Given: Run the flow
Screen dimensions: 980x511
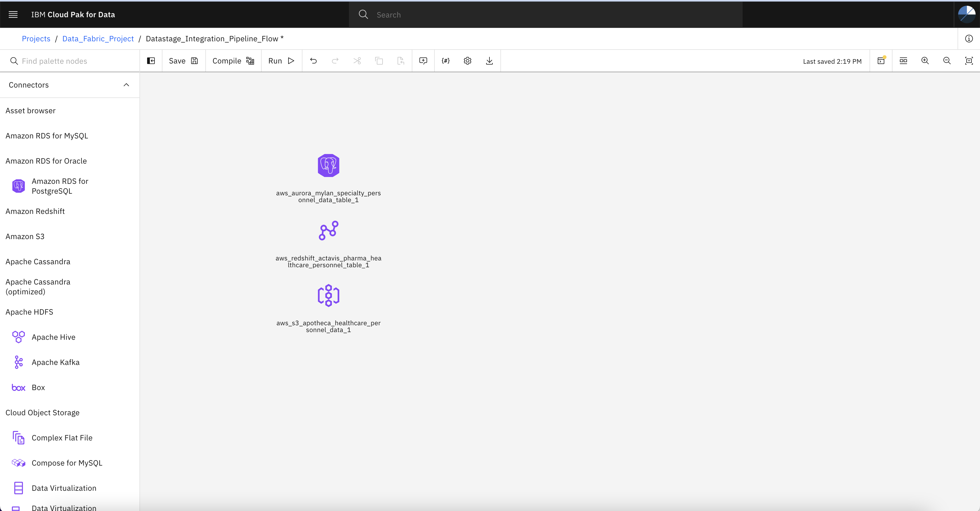Looking at the screenshot, I should click(282, 61).
